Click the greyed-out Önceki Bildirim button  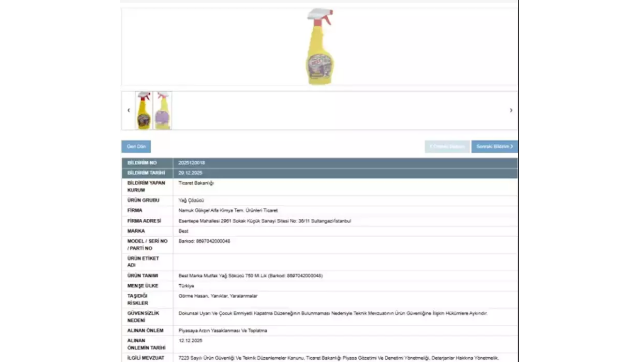pyautogui.click(x=447, y=147)
